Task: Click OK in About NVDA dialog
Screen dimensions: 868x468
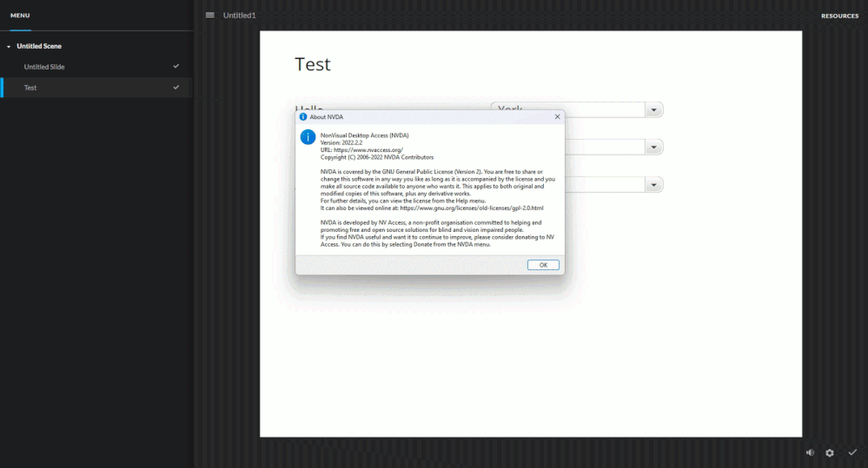Action: (x=543, y=265)
